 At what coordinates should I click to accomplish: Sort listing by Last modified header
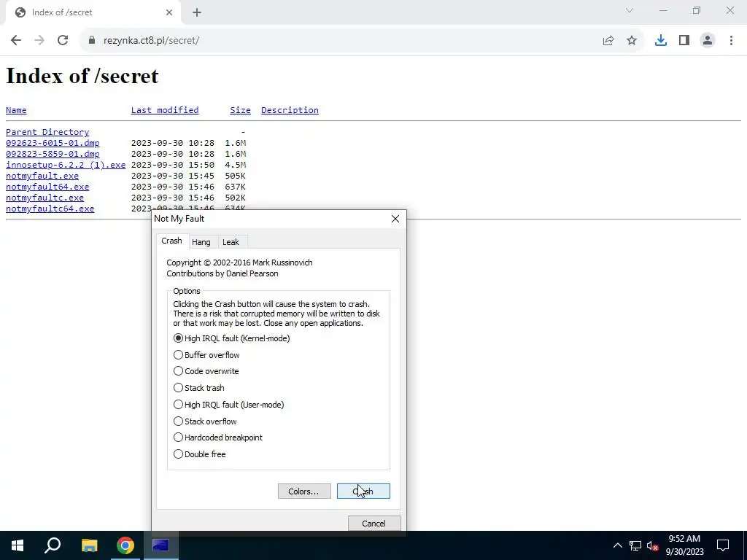pyautogui.click(x=165, y=110)
